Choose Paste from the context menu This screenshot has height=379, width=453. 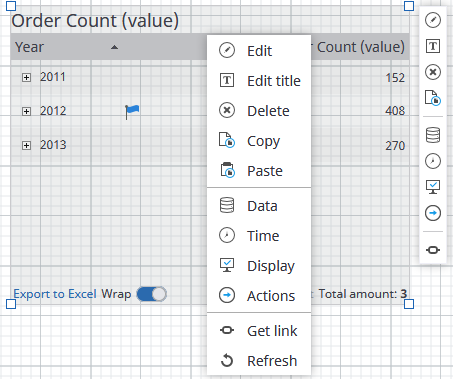point(259,171)
